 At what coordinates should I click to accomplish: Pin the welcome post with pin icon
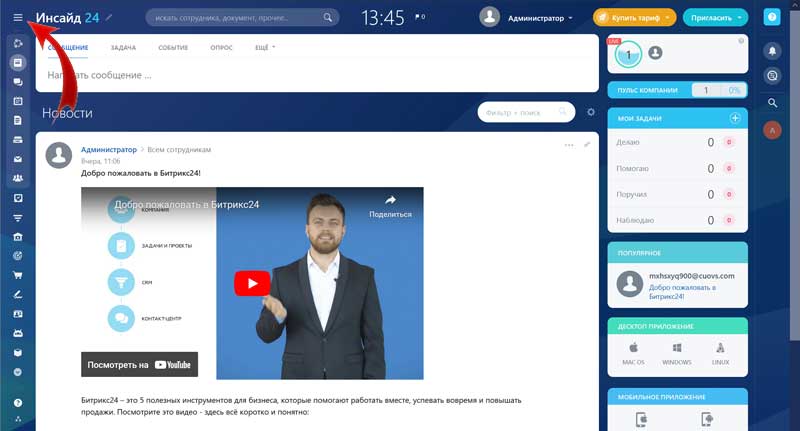587,145
